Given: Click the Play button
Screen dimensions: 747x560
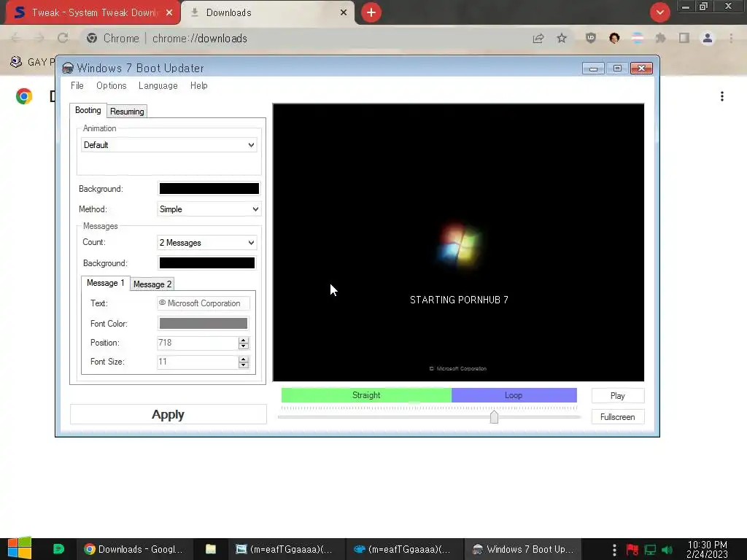Looking at the screenshot, I should tap(618, 396).
